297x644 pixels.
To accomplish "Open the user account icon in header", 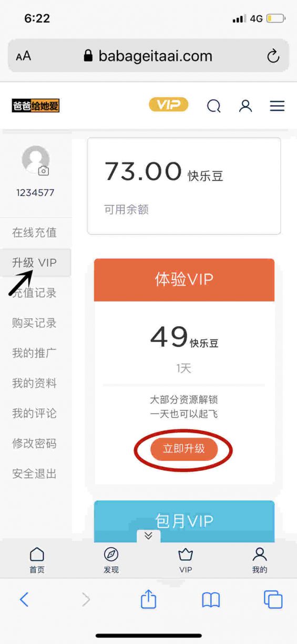I will click(245, 106).
